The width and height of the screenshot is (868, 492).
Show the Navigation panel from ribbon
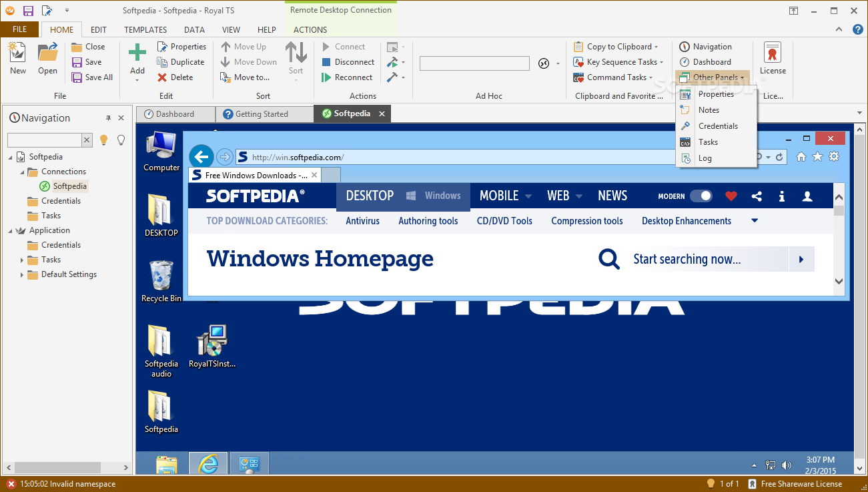pyautogui.click(x=705, y=47)
